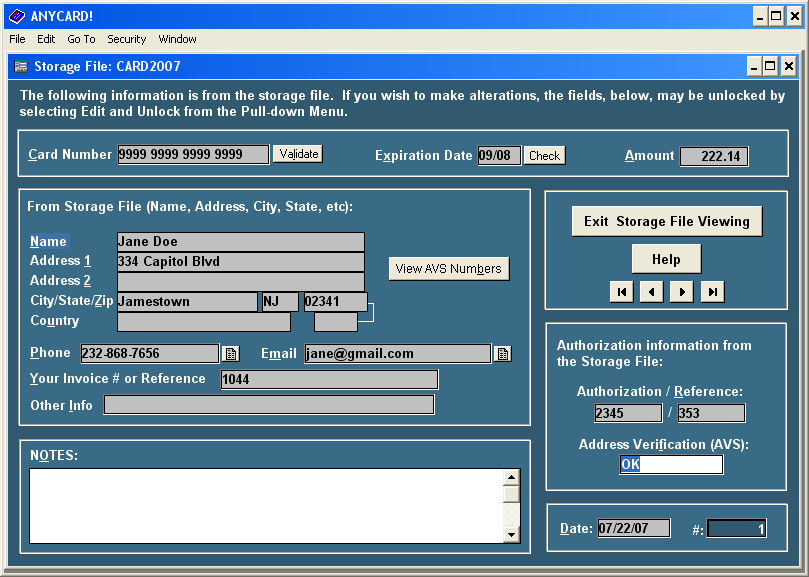View AVS Numbers

click(449, 269)
